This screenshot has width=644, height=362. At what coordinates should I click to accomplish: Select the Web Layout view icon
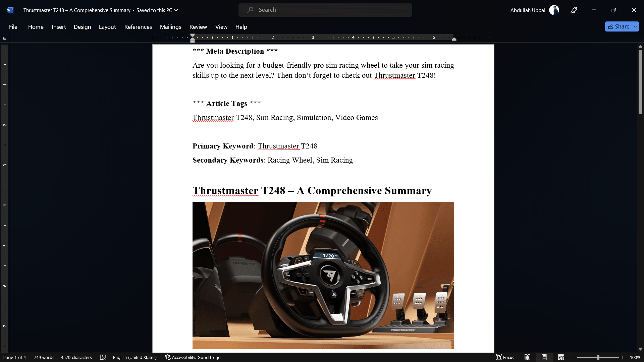coord(561,357)
